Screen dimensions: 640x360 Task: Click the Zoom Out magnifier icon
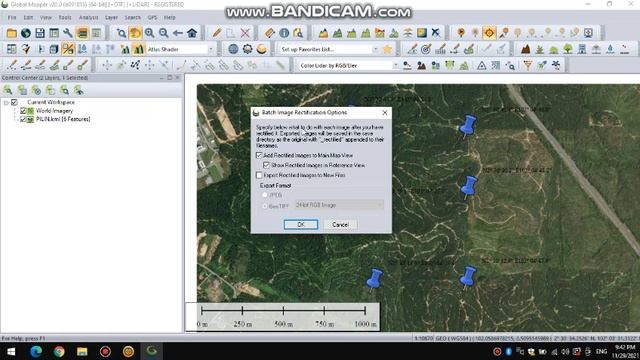[x=163, y=33]
